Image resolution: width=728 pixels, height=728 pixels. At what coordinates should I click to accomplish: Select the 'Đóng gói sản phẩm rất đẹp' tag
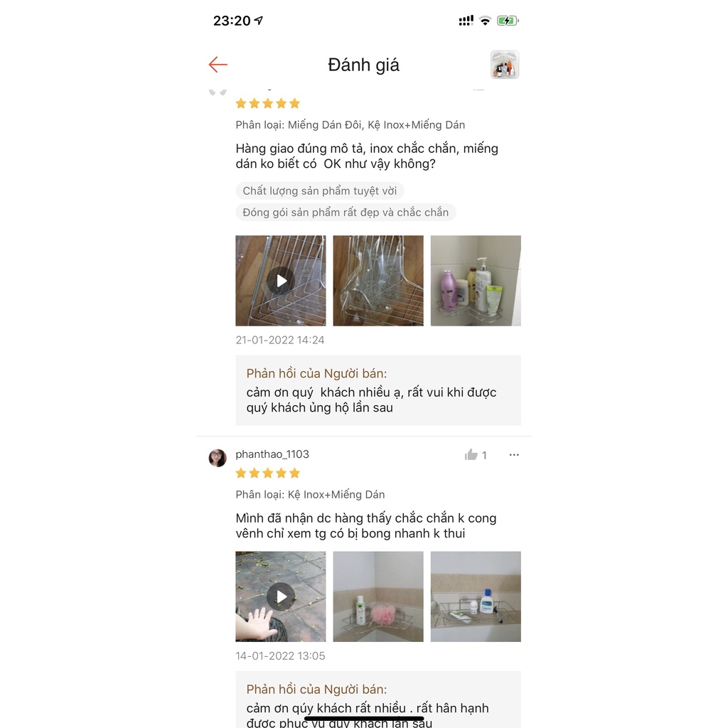pos(346,212)
